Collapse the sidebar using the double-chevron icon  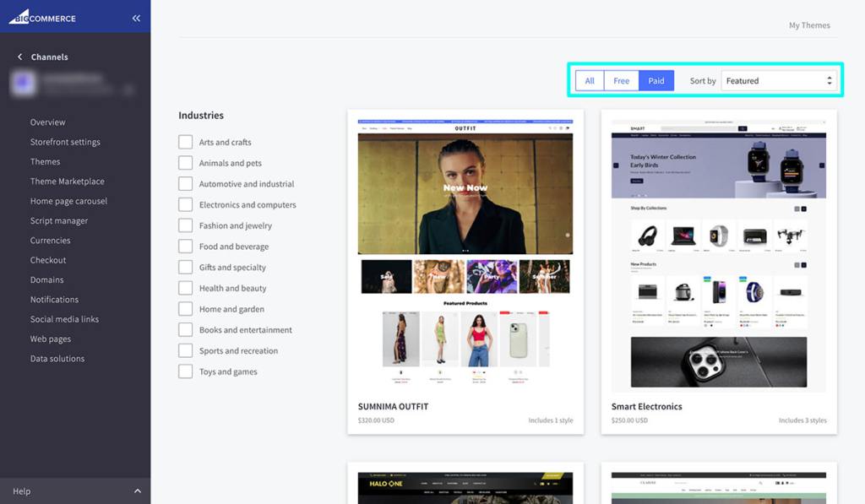[136, 17]
